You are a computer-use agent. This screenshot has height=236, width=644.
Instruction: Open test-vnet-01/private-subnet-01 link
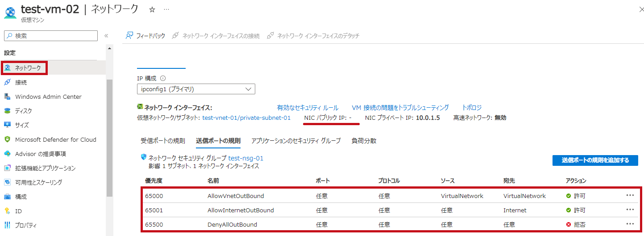pyautogui.click(x=246, y=118)
